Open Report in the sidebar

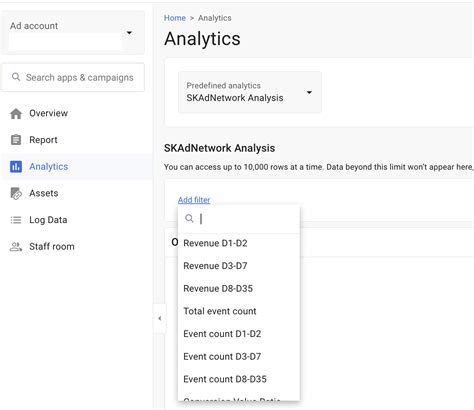tap(77, 140)
